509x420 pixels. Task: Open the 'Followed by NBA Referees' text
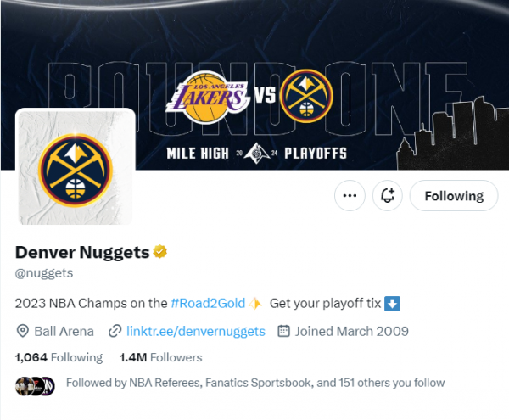coord(255,383)
